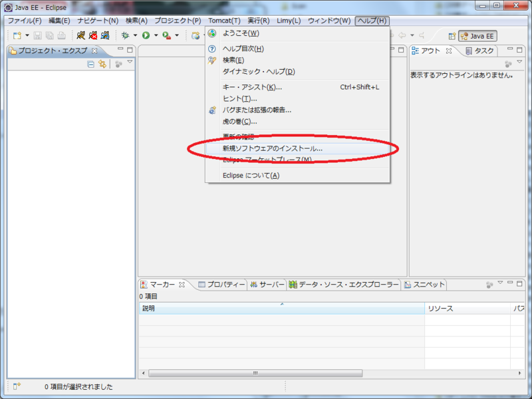Close the ヘルプ(H) menu

372,21
